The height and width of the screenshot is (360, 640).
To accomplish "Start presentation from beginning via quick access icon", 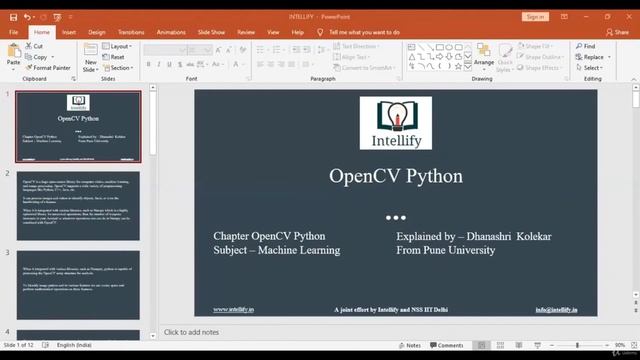I will point(57,17).
